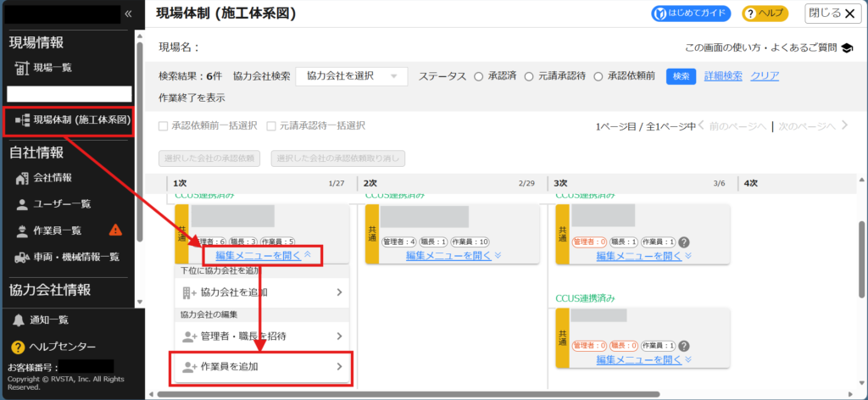Check 承認依頼前一括選択 checkbox
This screenshot has width=868, height=400.
[163, 126]
